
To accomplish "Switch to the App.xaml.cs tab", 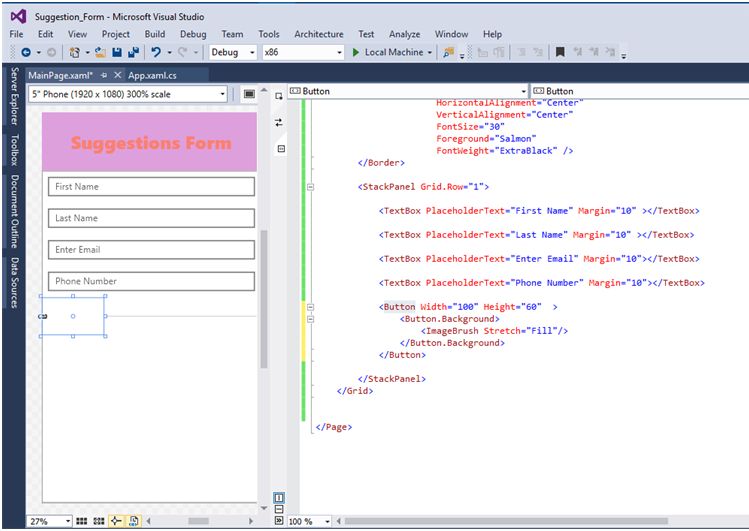I will [x=151, y=75].
